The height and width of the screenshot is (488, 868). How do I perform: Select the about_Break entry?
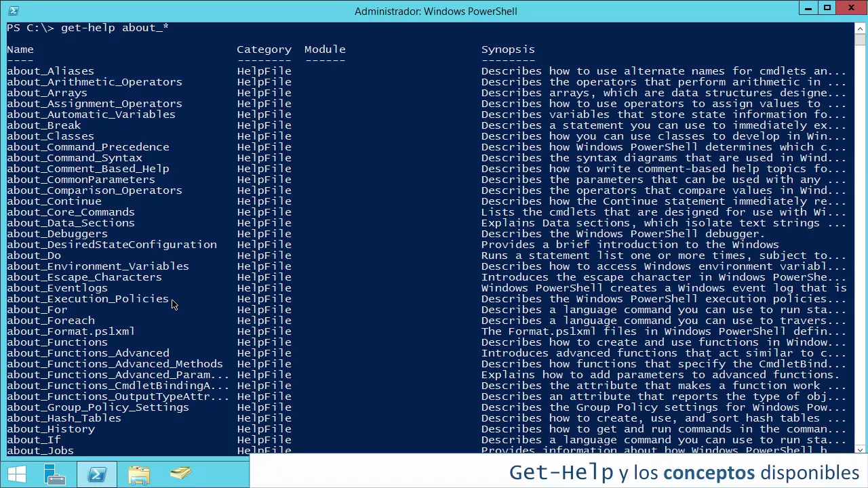pos(43,125)
